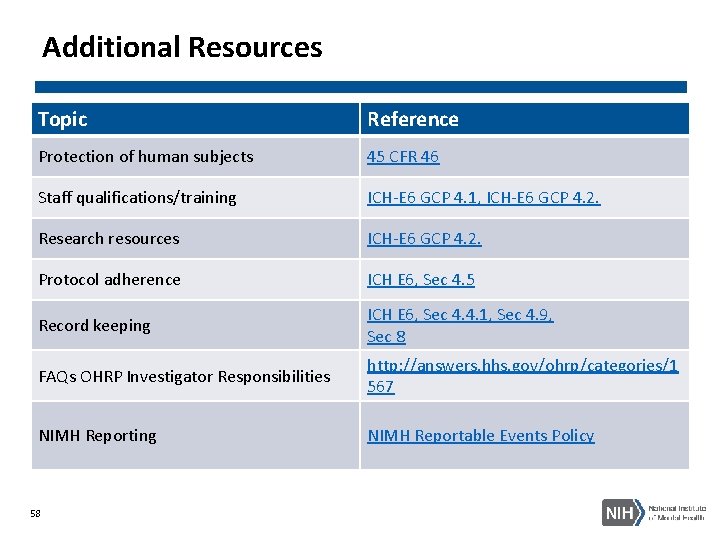The height and width of the screenshot is (540, 720).
Task: Click the 'Topic' column header
Action: tap(196, 119)
